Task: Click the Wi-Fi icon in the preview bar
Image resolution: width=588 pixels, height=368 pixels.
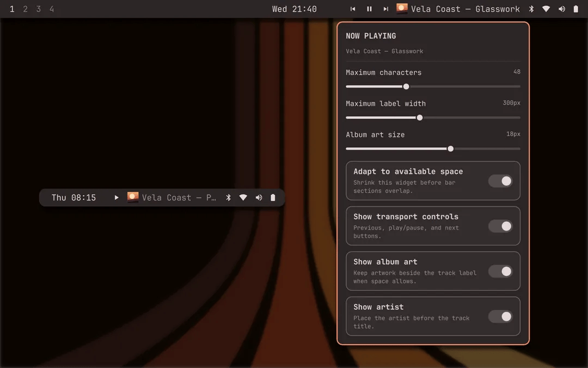Action: point(243,197)
